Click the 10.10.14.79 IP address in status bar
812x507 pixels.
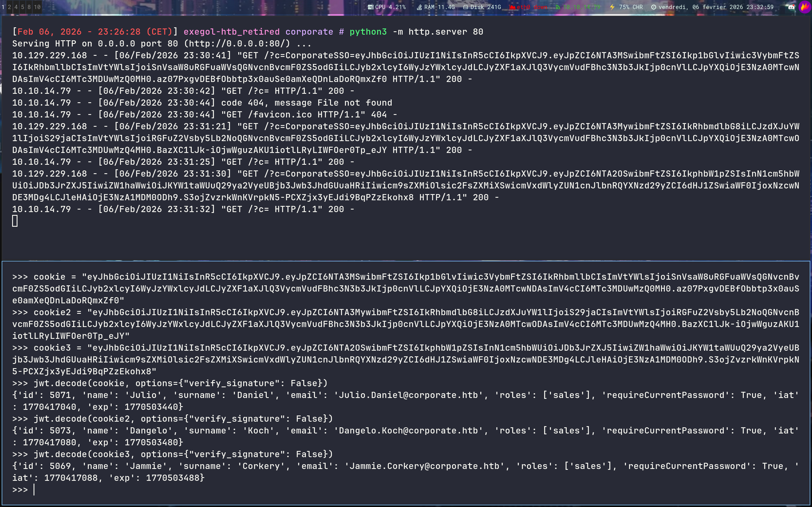pos(581,7)
